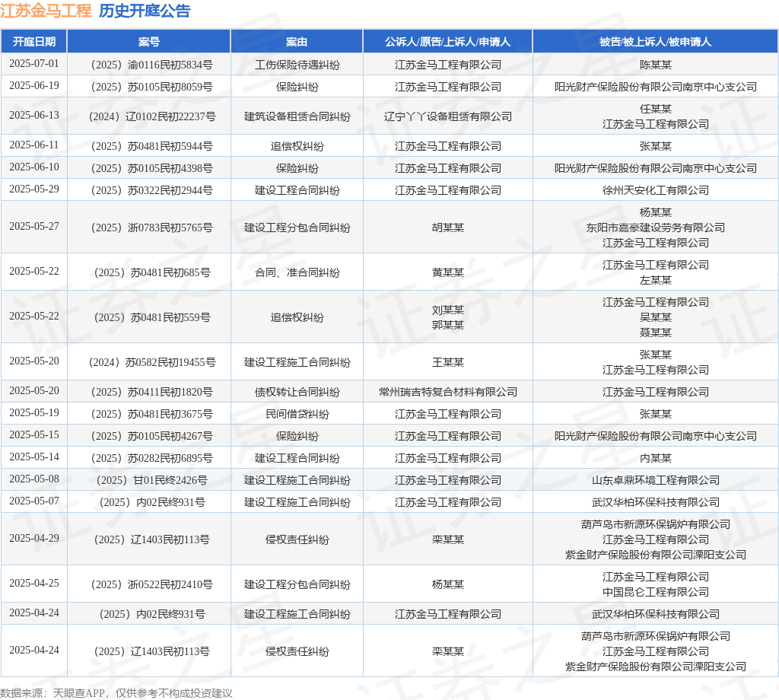Click the heading 历史开庭公告

[145, 11]
